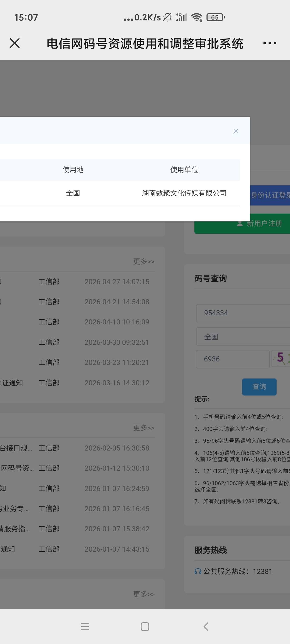The width and height of the screenshot is (290, 644).
Task: Focus the captcha field containing 6936
Action: point(233,359)
